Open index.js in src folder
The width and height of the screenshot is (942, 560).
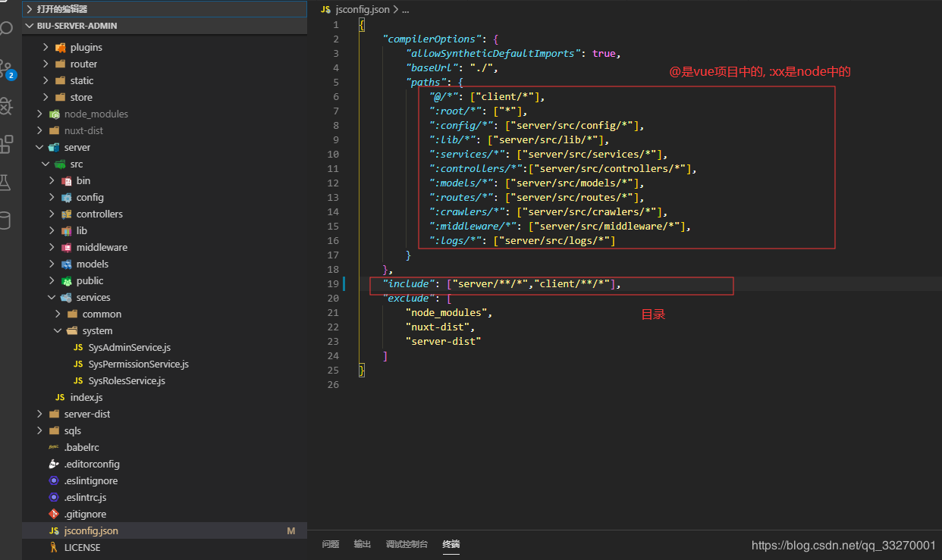(86, 397)
